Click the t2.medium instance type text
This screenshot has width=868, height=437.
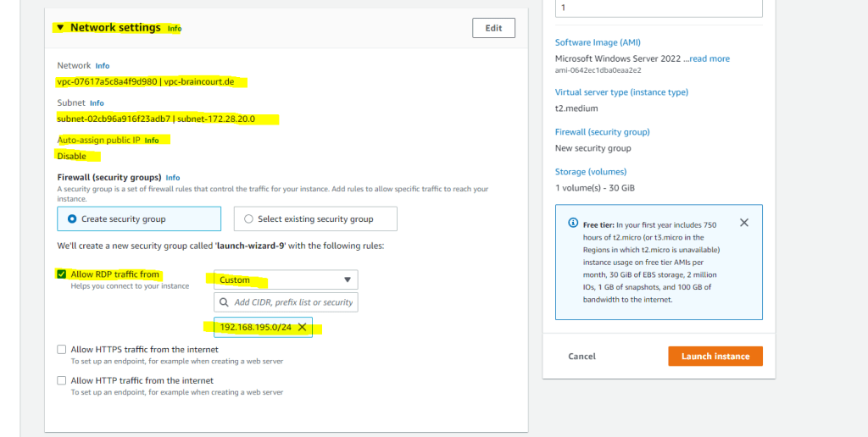click(x=576, y=108)
